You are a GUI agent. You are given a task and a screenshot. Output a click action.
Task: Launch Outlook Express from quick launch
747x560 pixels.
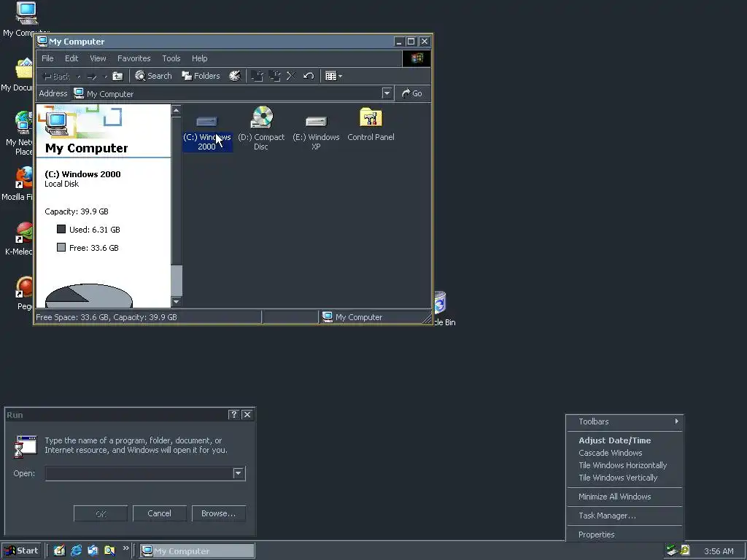click(x=93, y=551)
